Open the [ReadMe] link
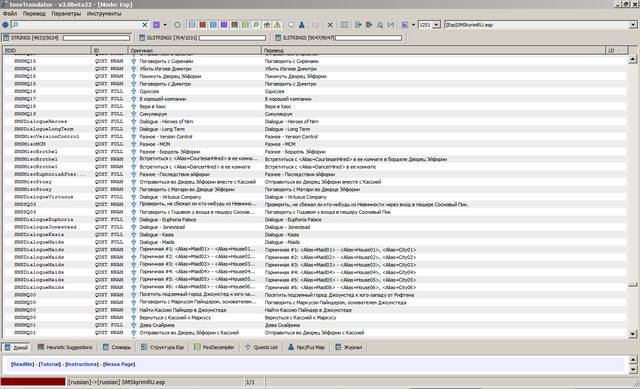 tap(22, 364)
